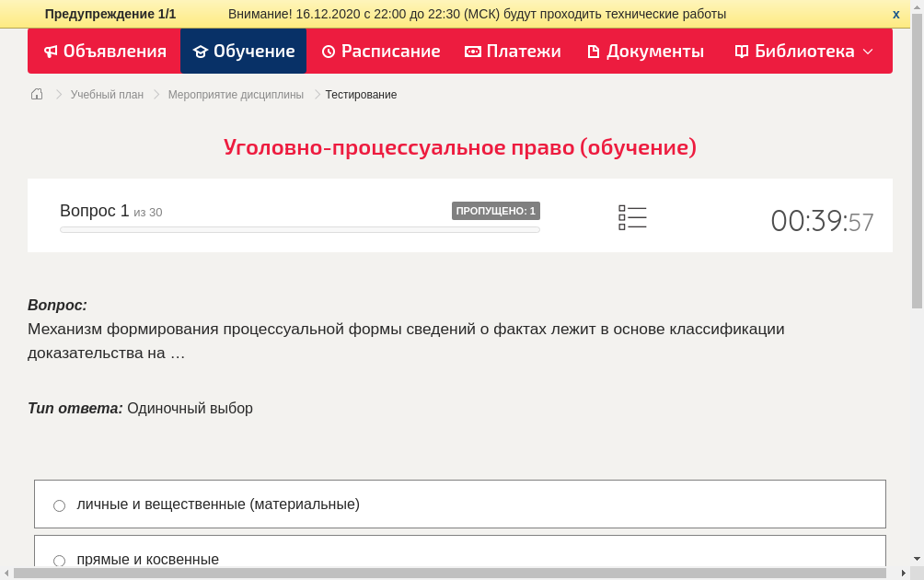Screen dimensions: 924x580
Task: Click the book icon beside Библиотека
Action: point(742,52)
